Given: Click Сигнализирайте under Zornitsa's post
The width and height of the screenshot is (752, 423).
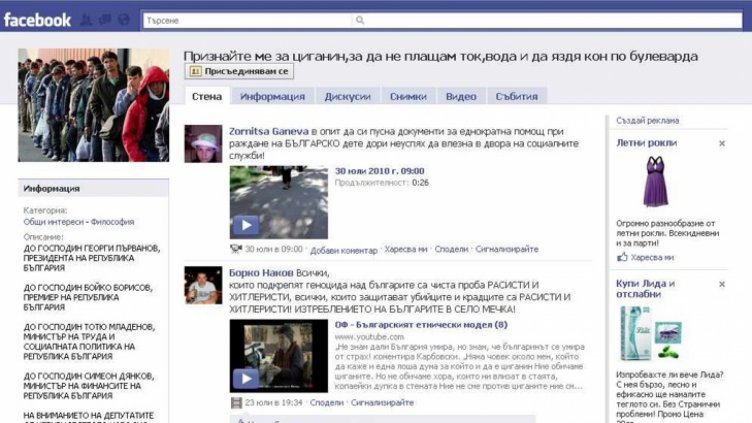Looking at the screenshot, I should point(507,249).
